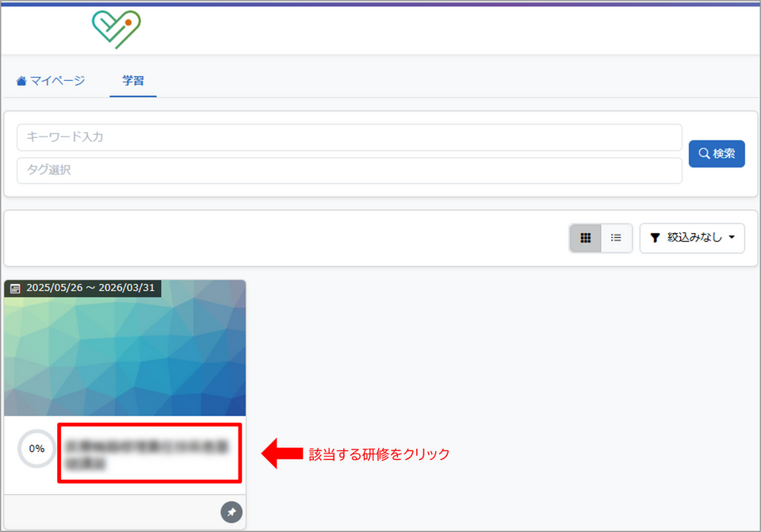Click the blurred training course title

[147, 454]
